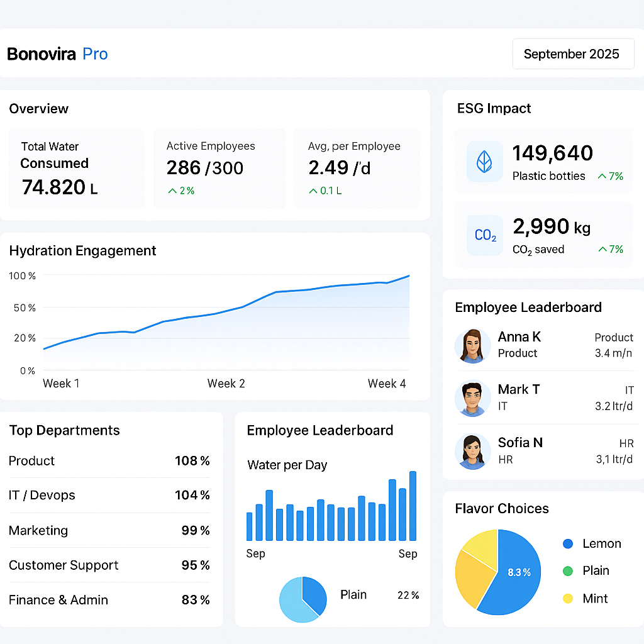Image resolution: width=644 pixels, height=644 pixels.
Task: Click the 7% arrow beside Plastic bottles
Action: [609, 177]
